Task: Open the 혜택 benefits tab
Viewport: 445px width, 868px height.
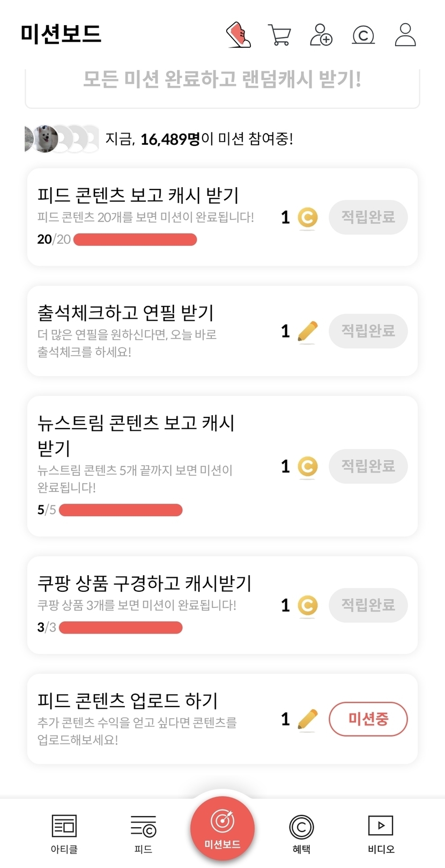Action: (x=301, y=833)
